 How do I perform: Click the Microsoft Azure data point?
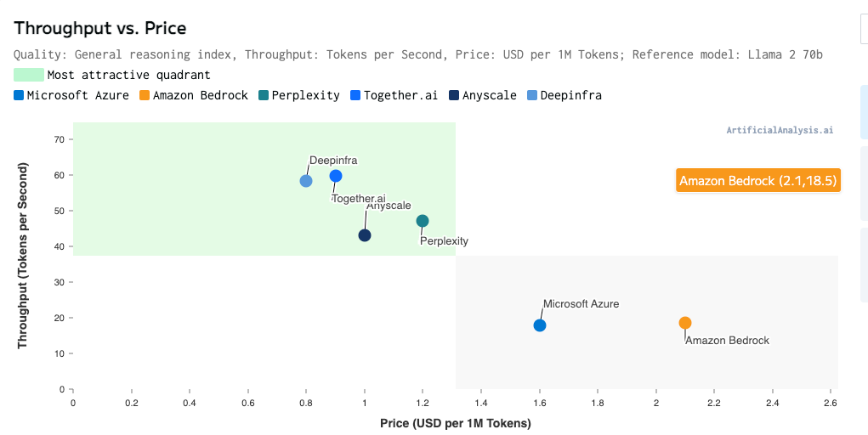[x=540, y=325]
